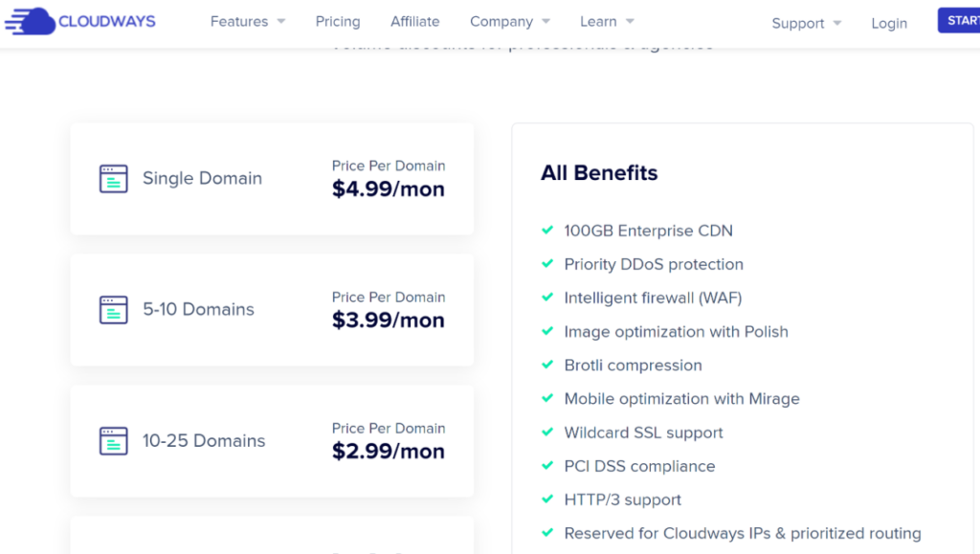This screenshot has height=554, width=980.
Task: Click the $2.99/mon price
Action: 389,452
